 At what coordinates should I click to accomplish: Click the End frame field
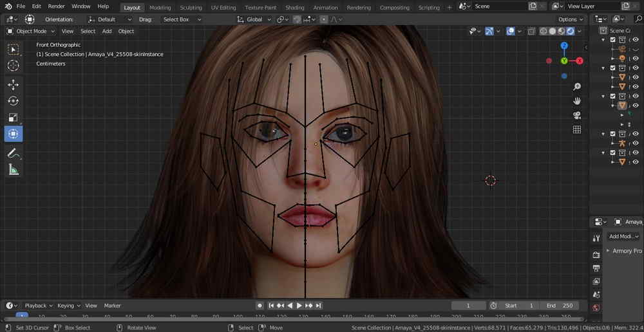click(559, 306)
